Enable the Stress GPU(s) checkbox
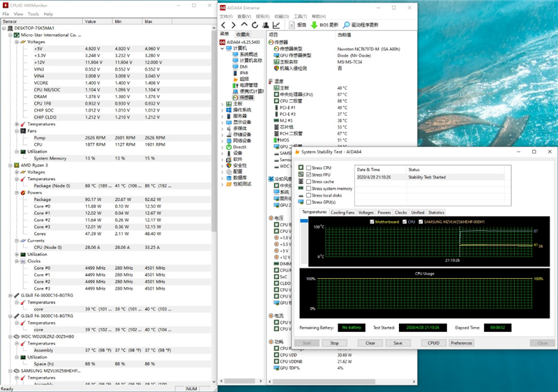 pyautogui.click(x=309, y=202)
